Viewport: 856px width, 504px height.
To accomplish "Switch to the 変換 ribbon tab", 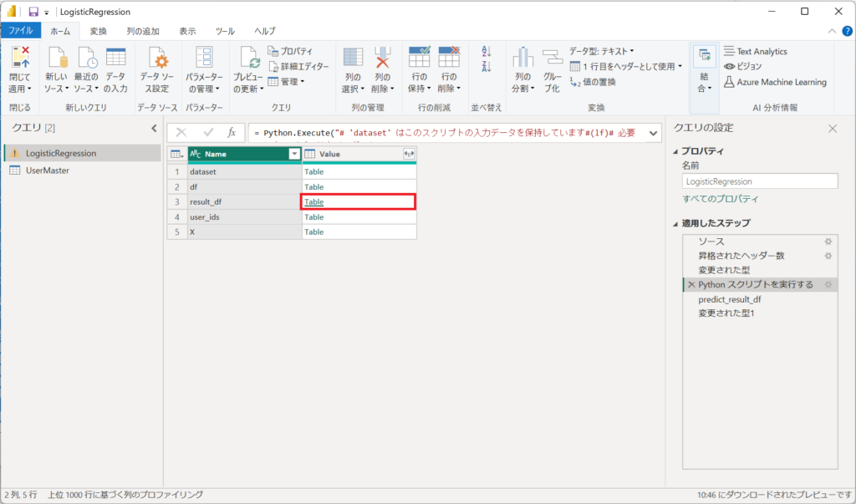I will tap(98, 31).
